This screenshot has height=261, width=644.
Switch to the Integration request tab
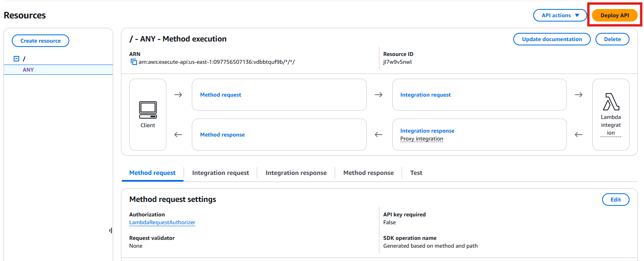(x=220, y=173)
